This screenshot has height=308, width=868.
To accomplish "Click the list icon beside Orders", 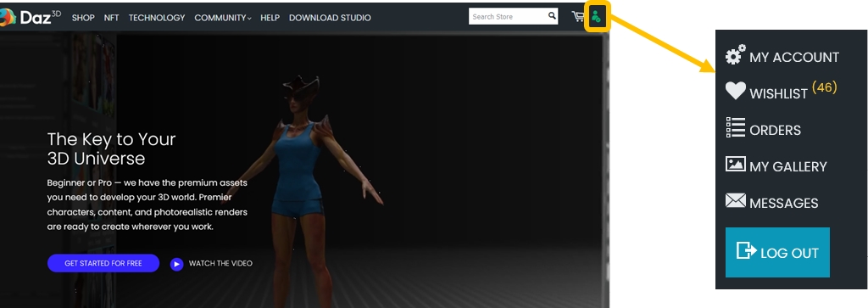I will 736,127.
